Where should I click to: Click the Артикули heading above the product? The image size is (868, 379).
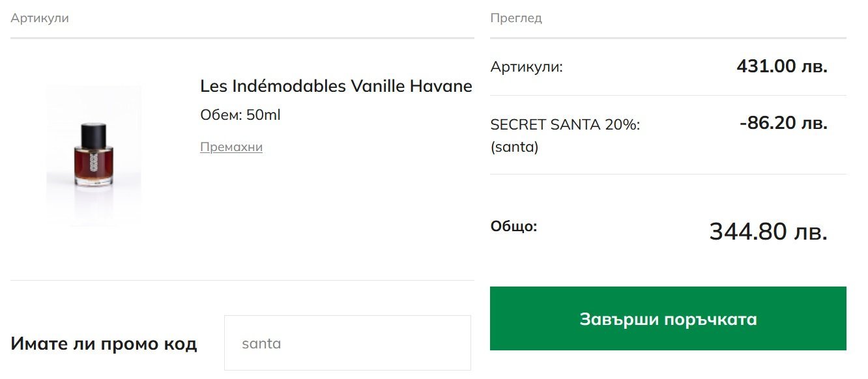[39, 18]
